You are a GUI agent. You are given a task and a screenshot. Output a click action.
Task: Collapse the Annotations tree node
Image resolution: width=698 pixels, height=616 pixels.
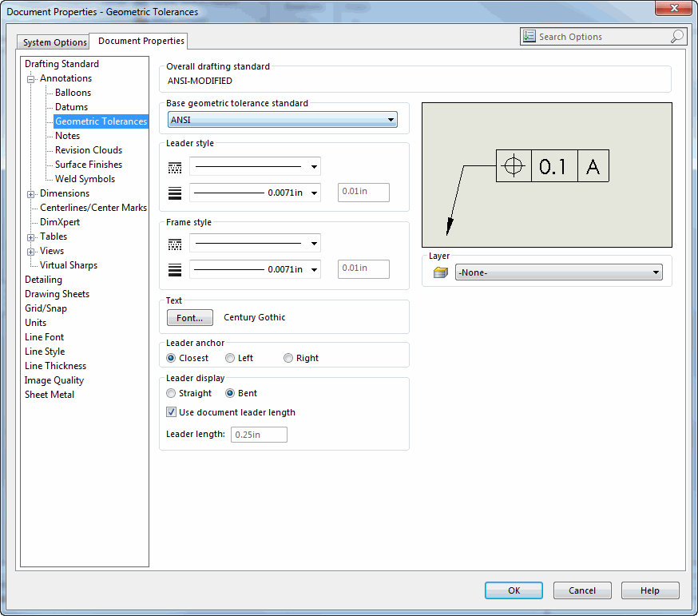[30, 79]
